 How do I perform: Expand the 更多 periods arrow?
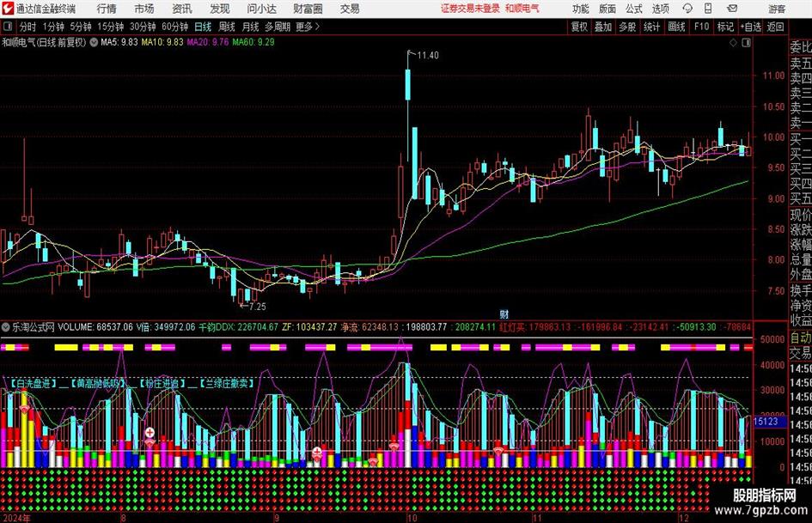click(308, 27)
